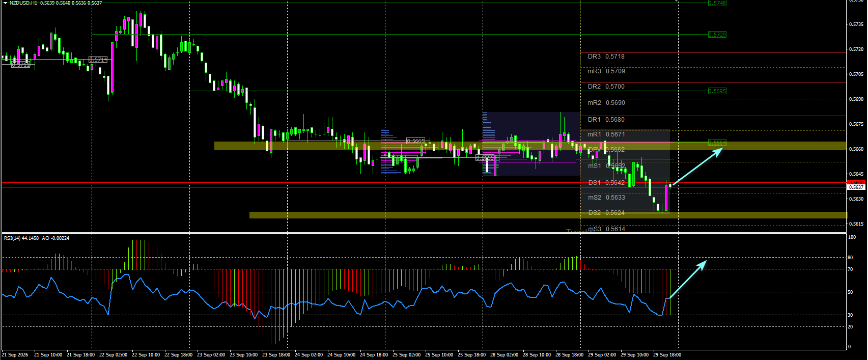Click the 24 Sep 02:00 time label
This screenshot has width=868, height=360.
pyautogui.click(x=309, y=355)
